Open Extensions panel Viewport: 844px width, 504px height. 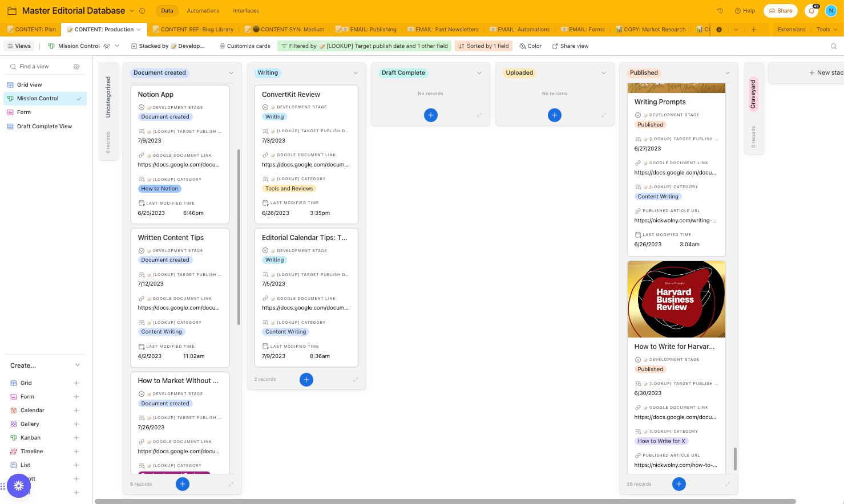[x=791, y=30]
